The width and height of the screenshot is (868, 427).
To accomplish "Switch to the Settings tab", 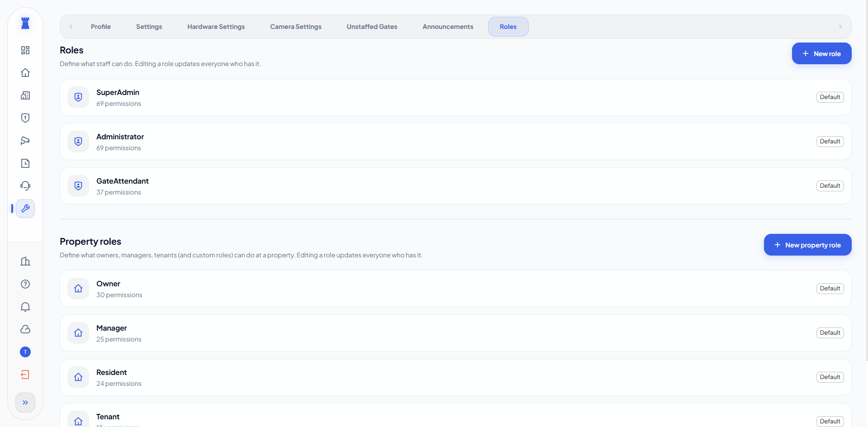I will coord(149,27).
